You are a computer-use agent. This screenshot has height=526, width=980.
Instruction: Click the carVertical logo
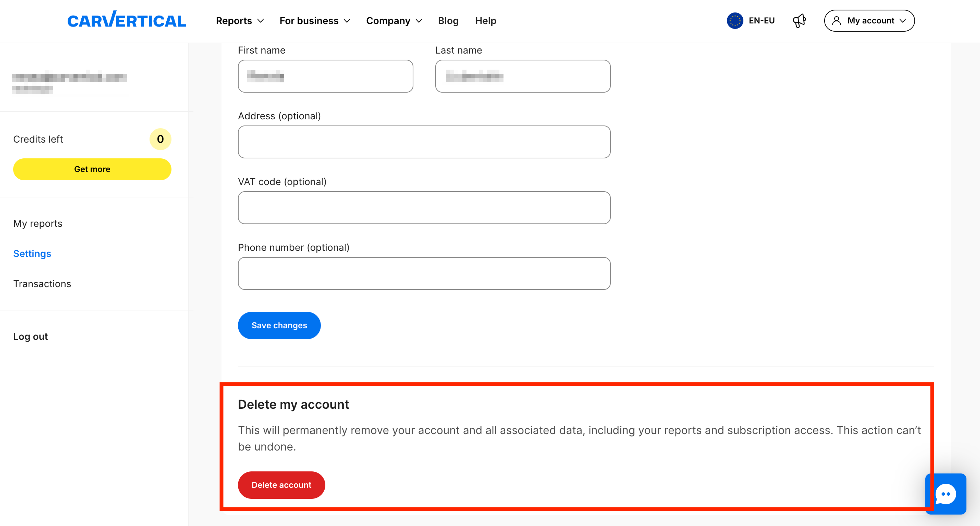pos(126,20)
